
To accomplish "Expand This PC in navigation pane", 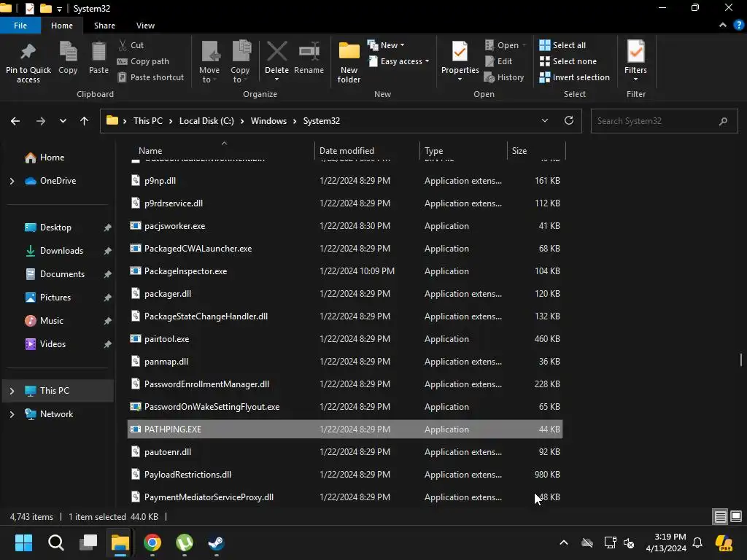I will pyautogui.click(x=12, y=391).
